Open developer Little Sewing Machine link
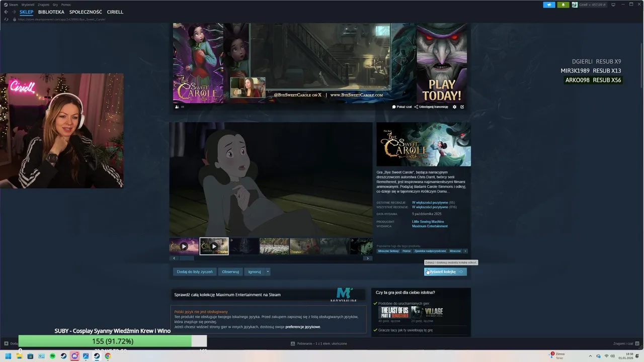 click(428, 221)
